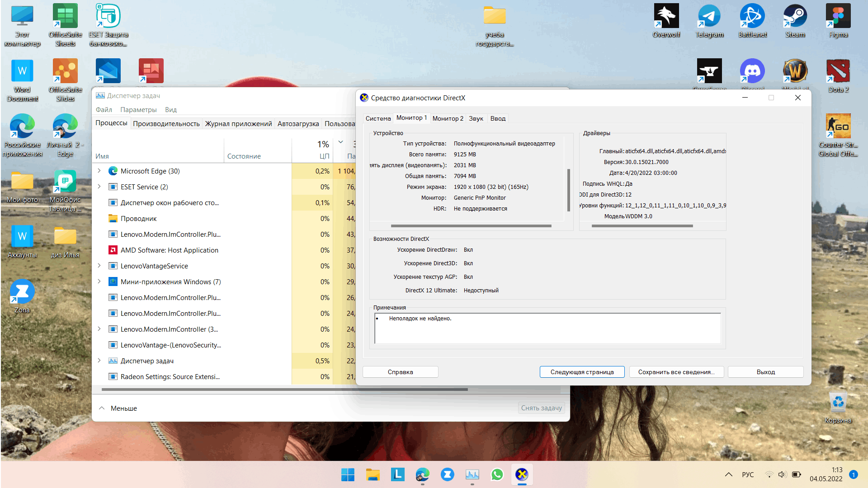The height and width of the screenshot is (488, 868).
Task: Click the Снять задачу button
Action: (x=542, y=408)
